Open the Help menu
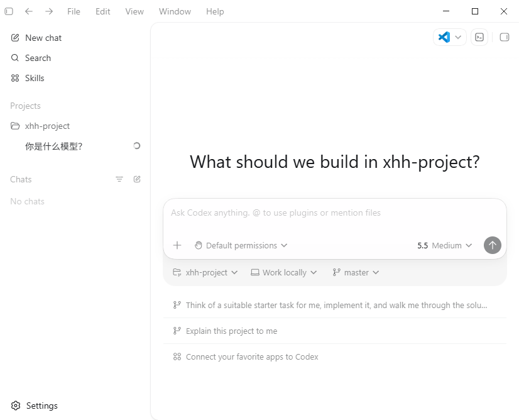This screenshot has width=519, height=420. [215, 11]
